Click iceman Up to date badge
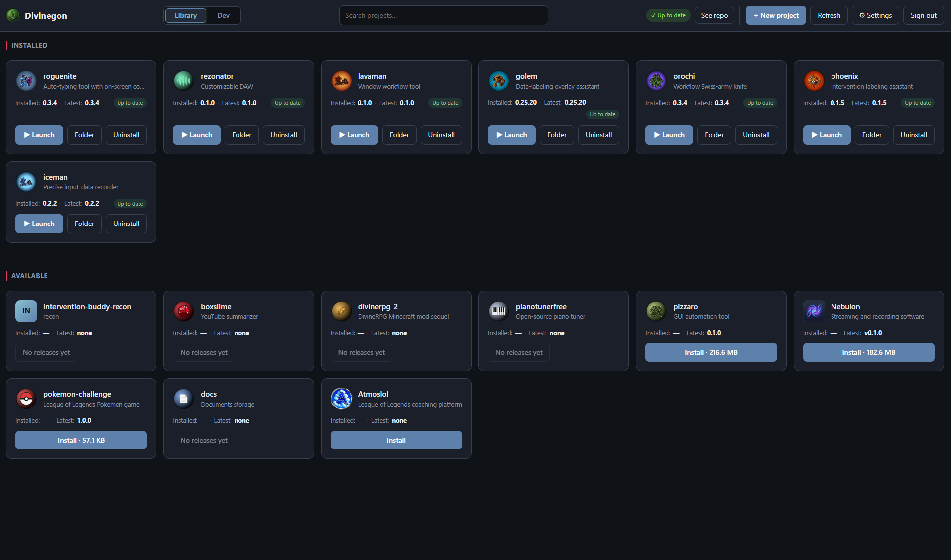The image size is (951, 560). [130, 204]
